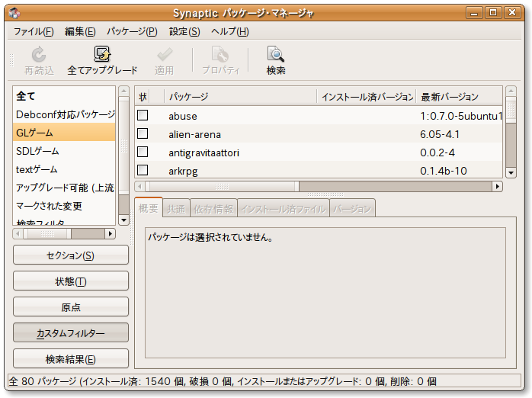
Task: Click filter list scrollbar down arrow
Action: pos(123,220)
